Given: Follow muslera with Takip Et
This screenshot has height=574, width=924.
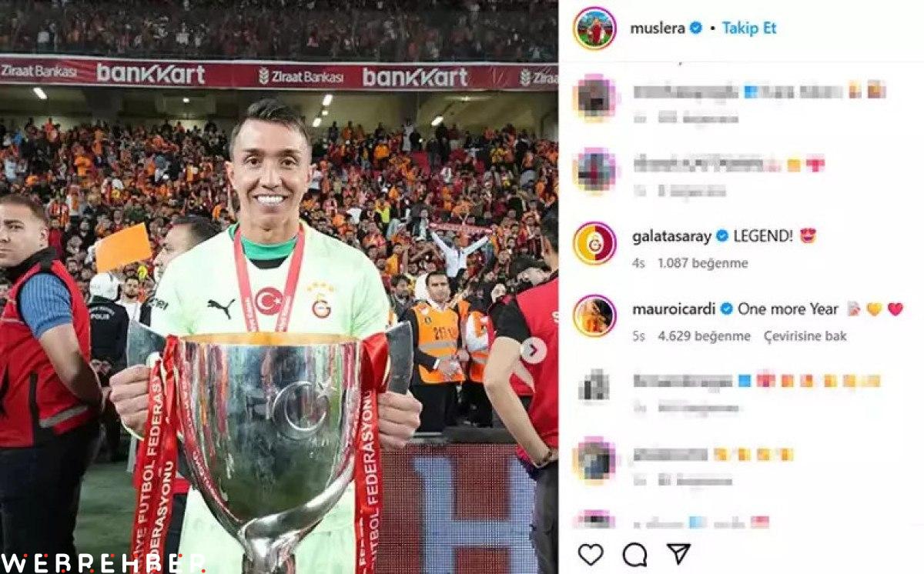Looking at the screenshot, I should coord(749,28).
